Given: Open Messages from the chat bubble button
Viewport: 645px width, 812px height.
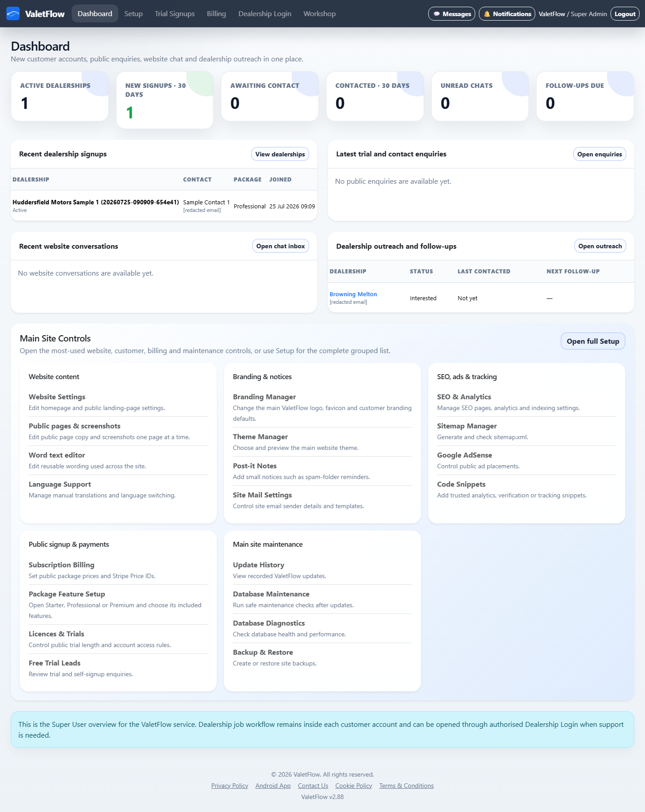Looking at the screenshot, I should click(x=451, y=14).
